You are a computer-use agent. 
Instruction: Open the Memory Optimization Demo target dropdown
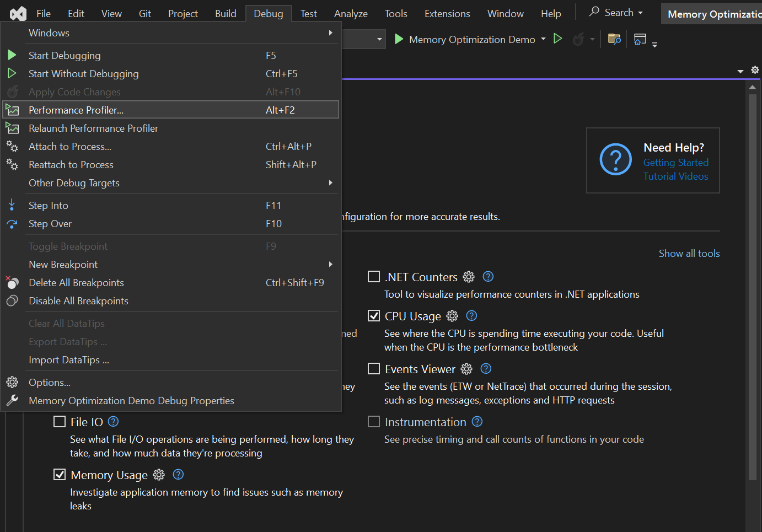[x=543, y=39]
